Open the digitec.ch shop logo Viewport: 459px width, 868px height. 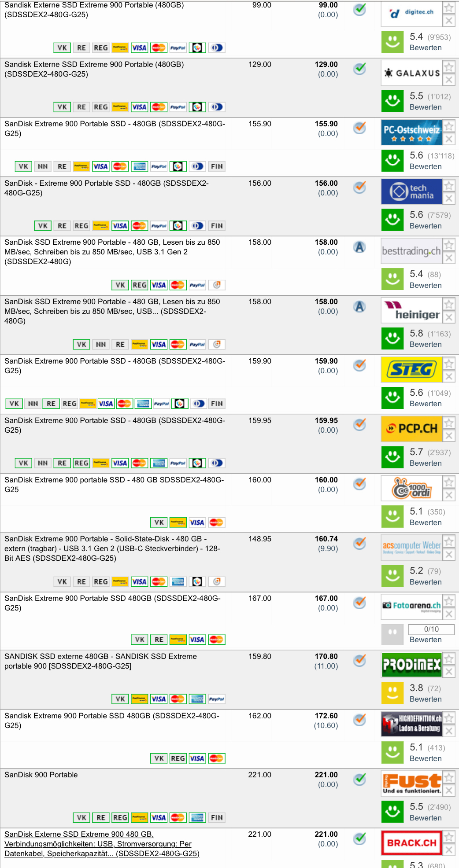click(411, 13)
